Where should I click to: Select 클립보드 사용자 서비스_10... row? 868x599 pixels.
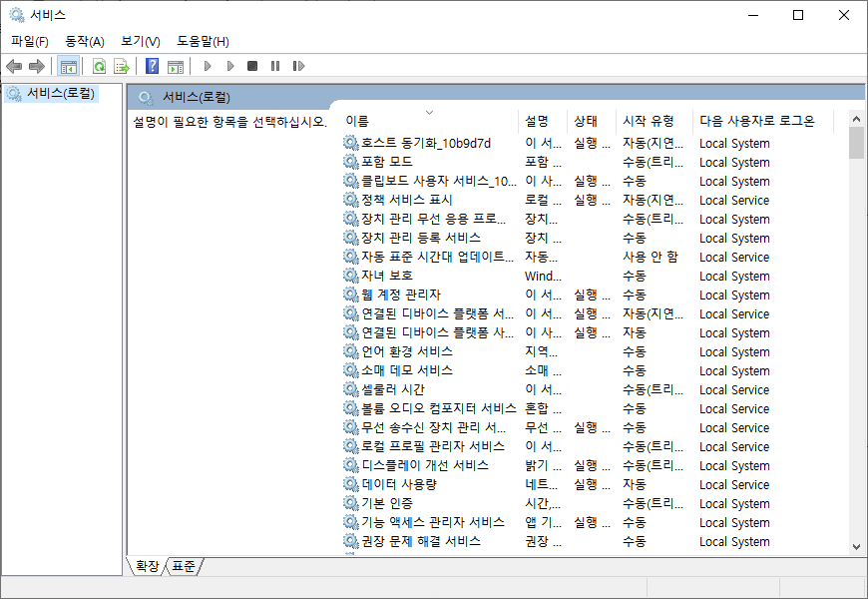tap(588, 181)
